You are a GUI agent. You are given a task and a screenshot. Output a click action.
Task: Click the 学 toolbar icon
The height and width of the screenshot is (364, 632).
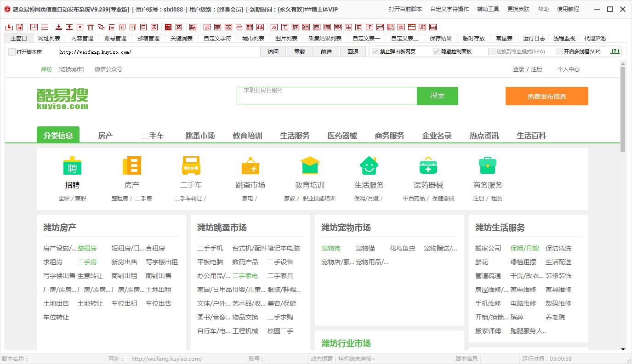pos(217,27)
